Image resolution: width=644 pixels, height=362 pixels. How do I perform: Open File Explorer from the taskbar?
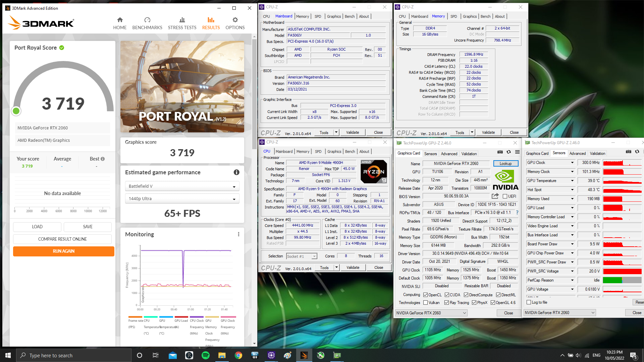[222, 355]
